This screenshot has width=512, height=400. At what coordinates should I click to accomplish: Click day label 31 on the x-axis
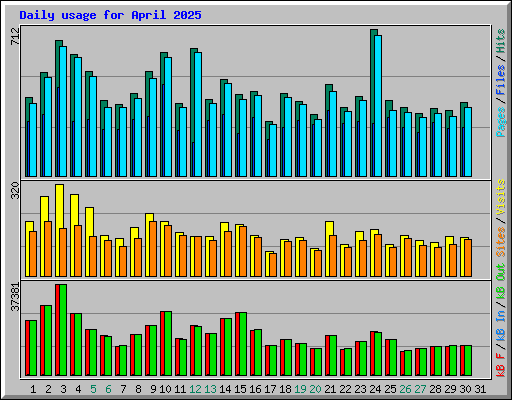(480, 389)
